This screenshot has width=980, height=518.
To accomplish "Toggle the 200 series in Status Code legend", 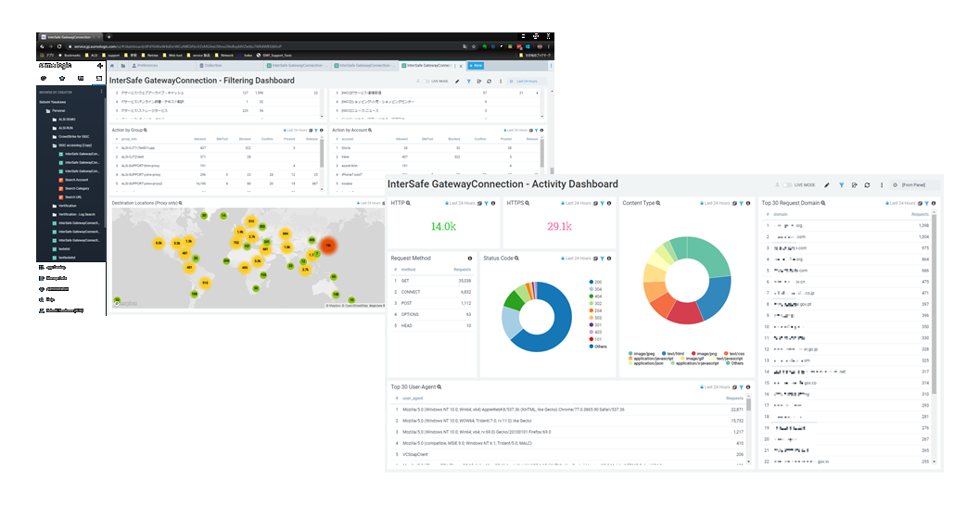I will point(595,282).
